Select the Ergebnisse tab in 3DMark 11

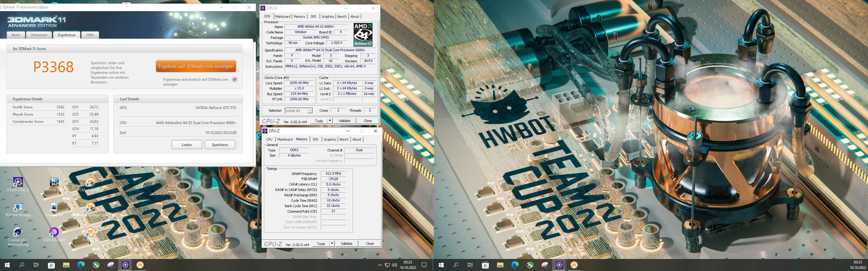(x=66, y=35)
